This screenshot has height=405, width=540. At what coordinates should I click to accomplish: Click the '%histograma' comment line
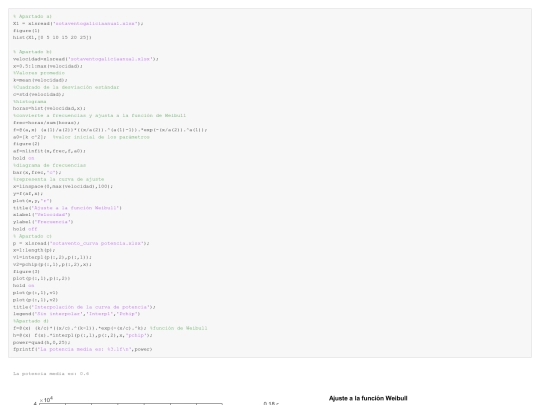point(29,102)
